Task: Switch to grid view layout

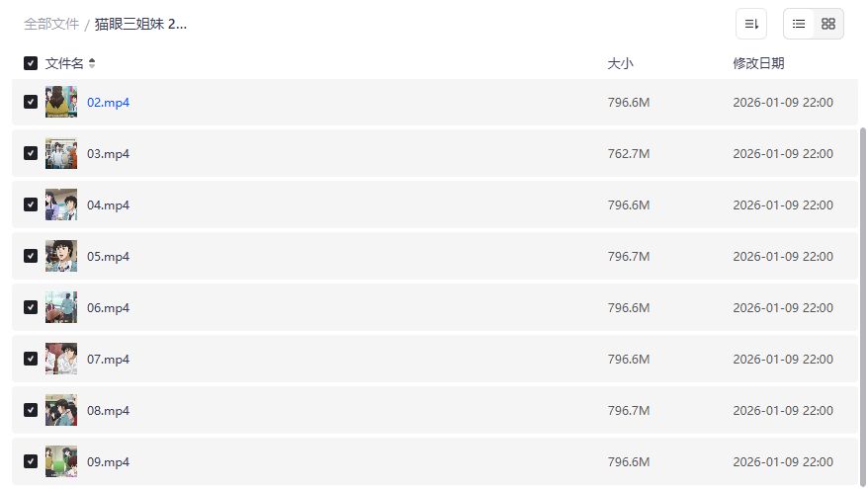Action: 828,24
